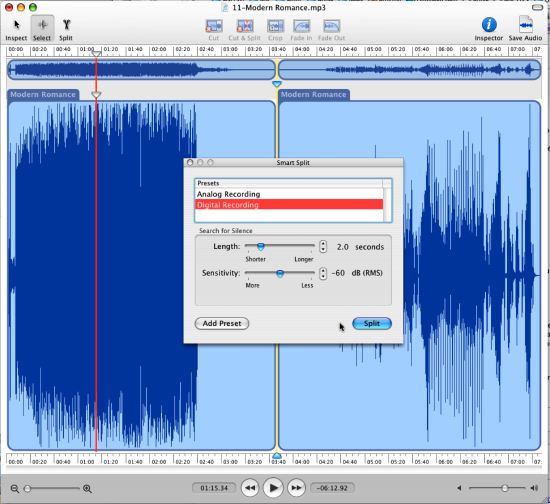Choose the Split tool in toolbar
Screen dimensions: 550x504
point(66,29)
